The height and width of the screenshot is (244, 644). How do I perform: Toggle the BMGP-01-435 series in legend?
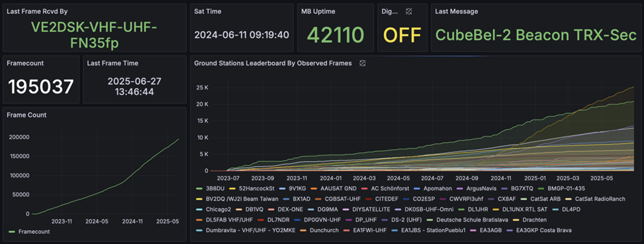pos(566,188)
